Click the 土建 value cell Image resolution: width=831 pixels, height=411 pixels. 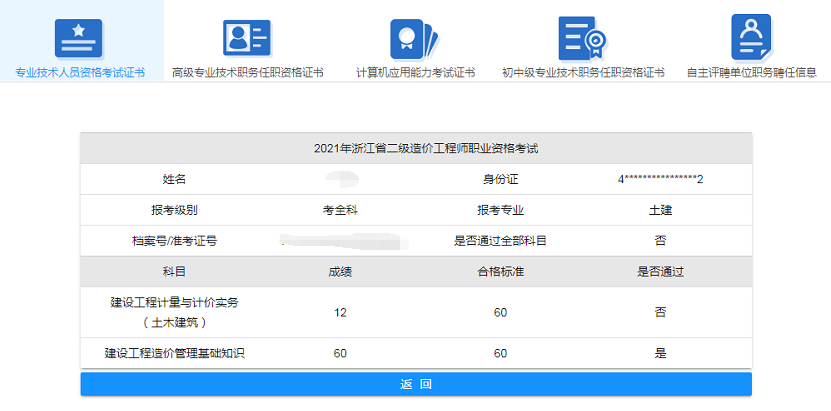pyautogui.click(x=660, y=210)
